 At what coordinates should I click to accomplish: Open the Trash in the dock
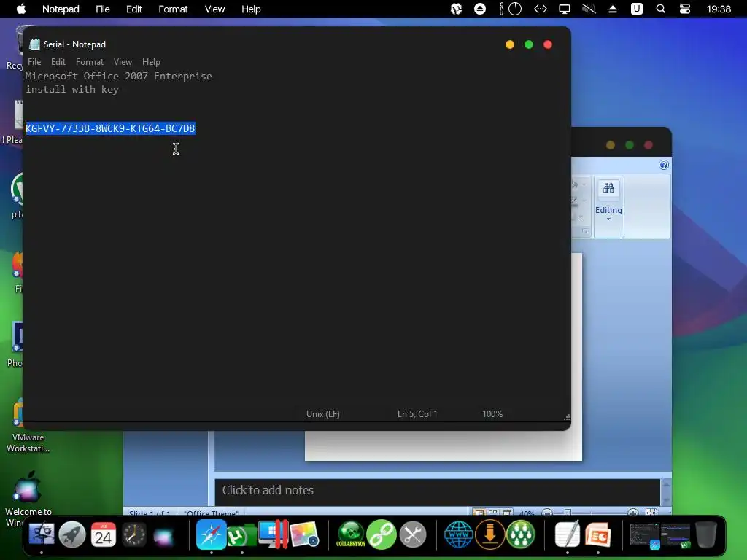click(x=705, y=534)
